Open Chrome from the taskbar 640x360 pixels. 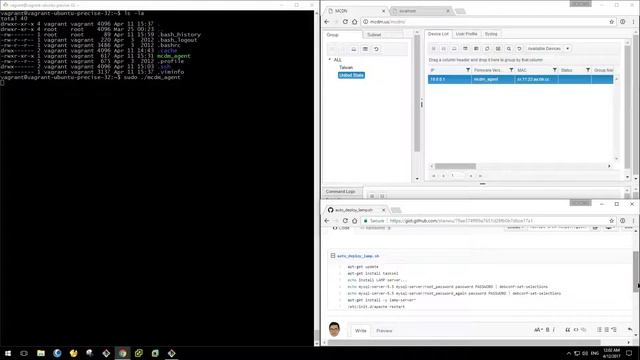pos(122,353)
